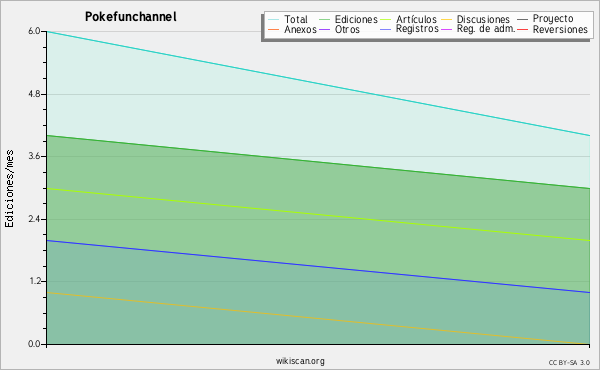
Task: Click the Artículos legend label
Action: point(416,20)
